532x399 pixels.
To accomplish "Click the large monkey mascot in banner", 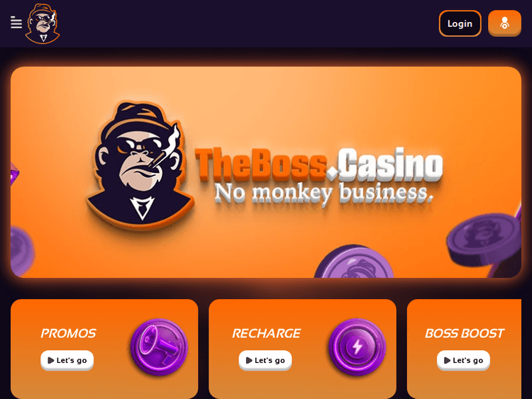I will (140, 166).
